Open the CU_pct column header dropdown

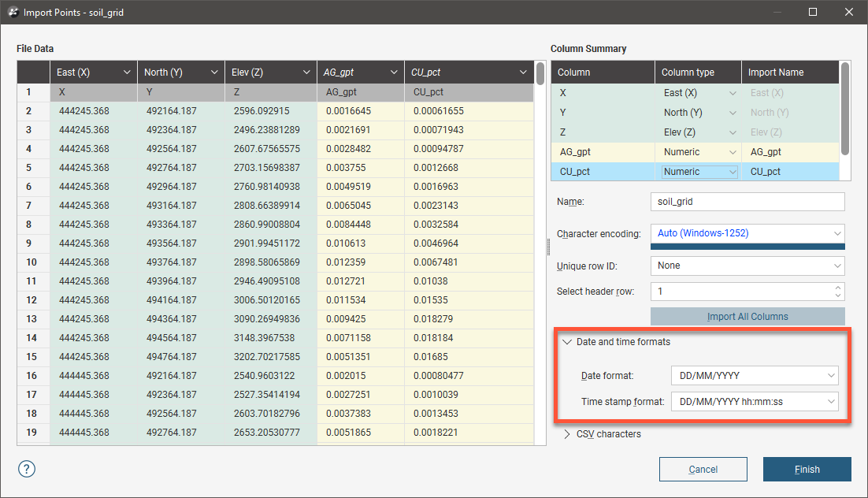coord(523,72)
